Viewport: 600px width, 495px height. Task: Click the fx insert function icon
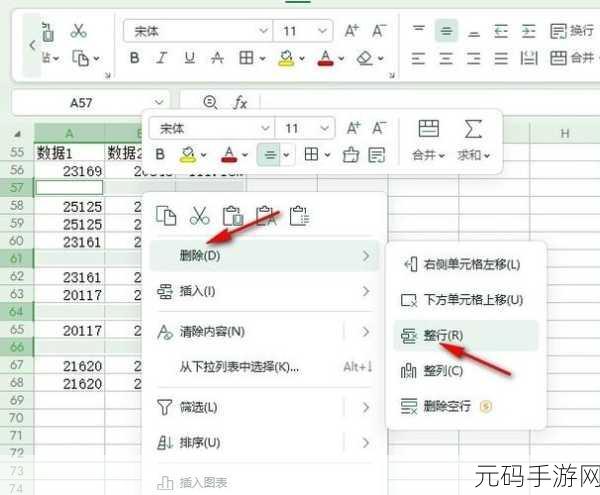click(x=240, y=103)
